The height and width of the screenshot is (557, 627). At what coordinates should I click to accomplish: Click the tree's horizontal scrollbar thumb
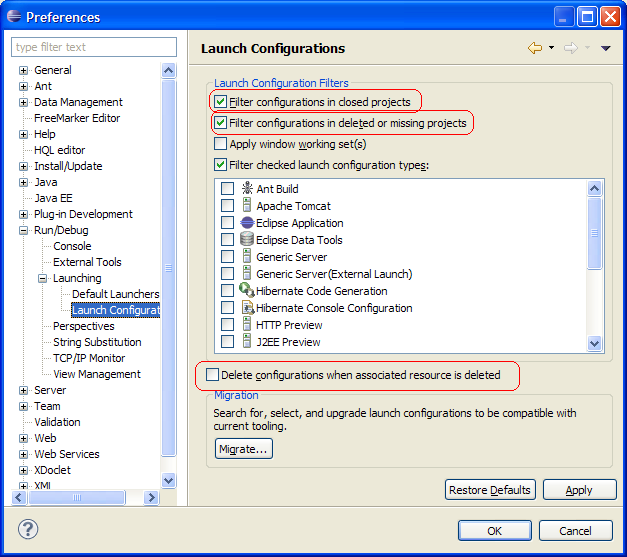point(77,497)
